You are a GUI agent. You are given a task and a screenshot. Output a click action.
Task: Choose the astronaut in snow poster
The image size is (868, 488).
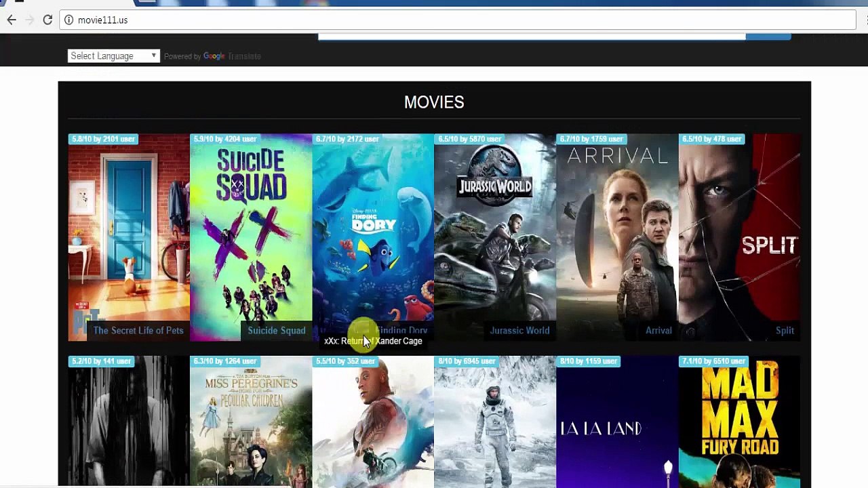point(495,422)
